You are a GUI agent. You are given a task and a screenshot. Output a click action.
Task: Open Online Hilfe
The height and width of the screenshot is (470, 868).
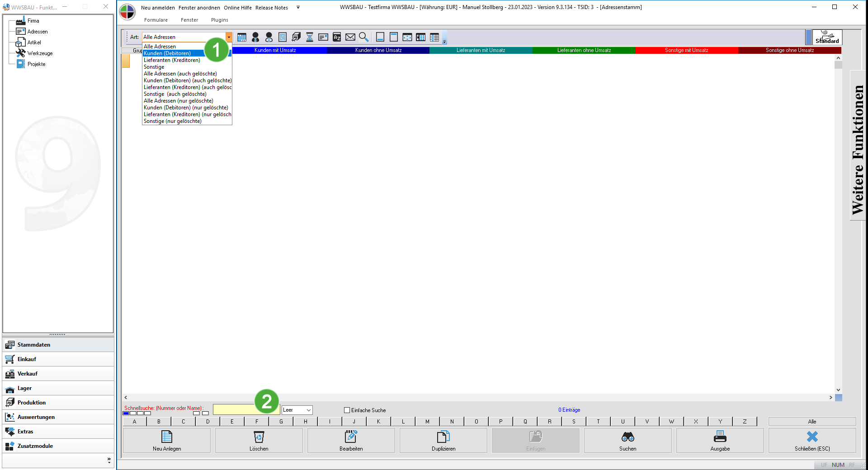238,8
